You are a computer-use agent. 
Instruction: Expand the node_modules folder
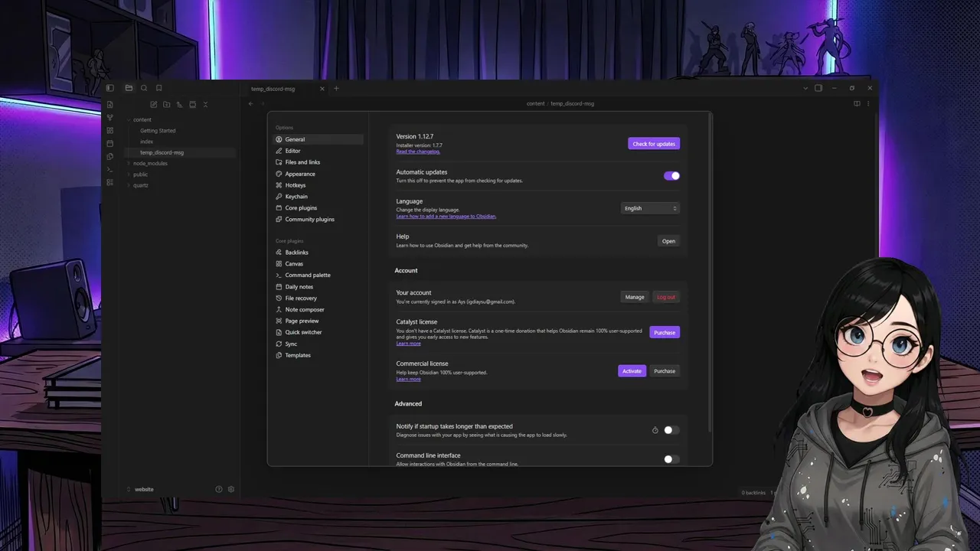(x=150, y=163)
